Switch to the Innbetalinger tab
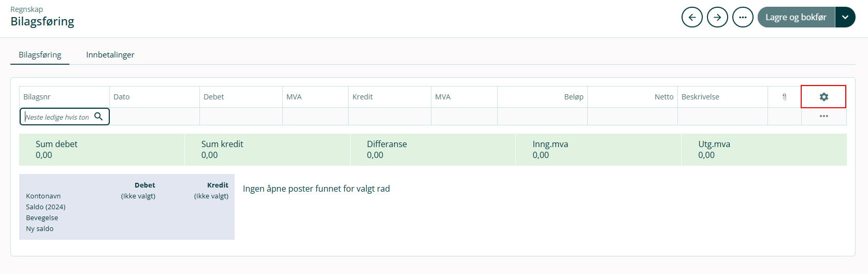Screen dimensions: 868x274 point(110,54)
